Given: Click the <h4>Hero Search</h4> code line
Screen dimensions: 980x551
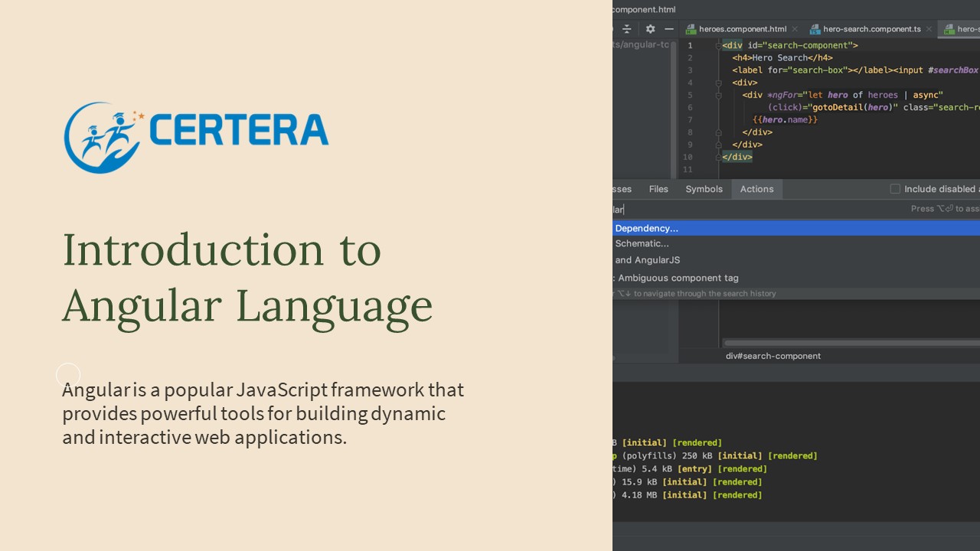Looking at the screenshot, I should click(x=782, y=57).
